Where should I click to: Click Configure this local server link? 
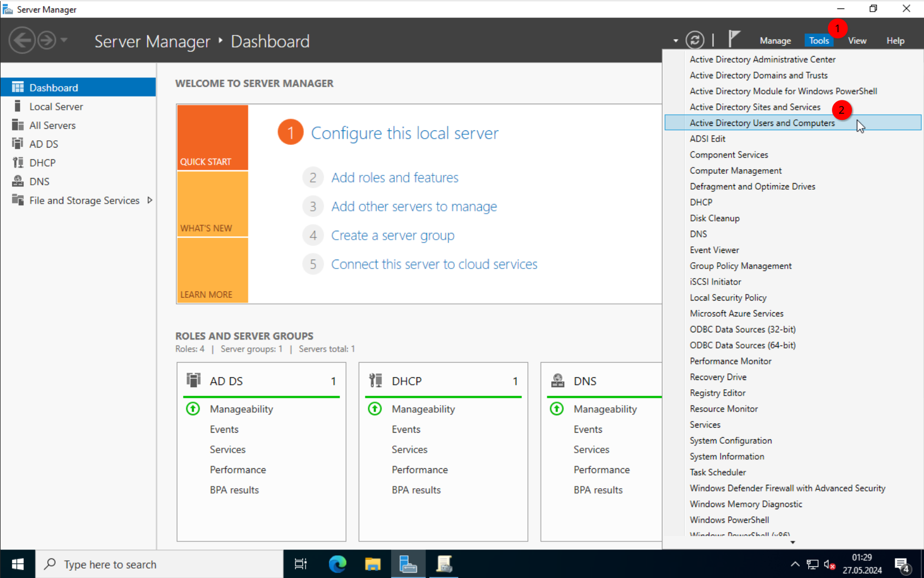coord(404,133)
